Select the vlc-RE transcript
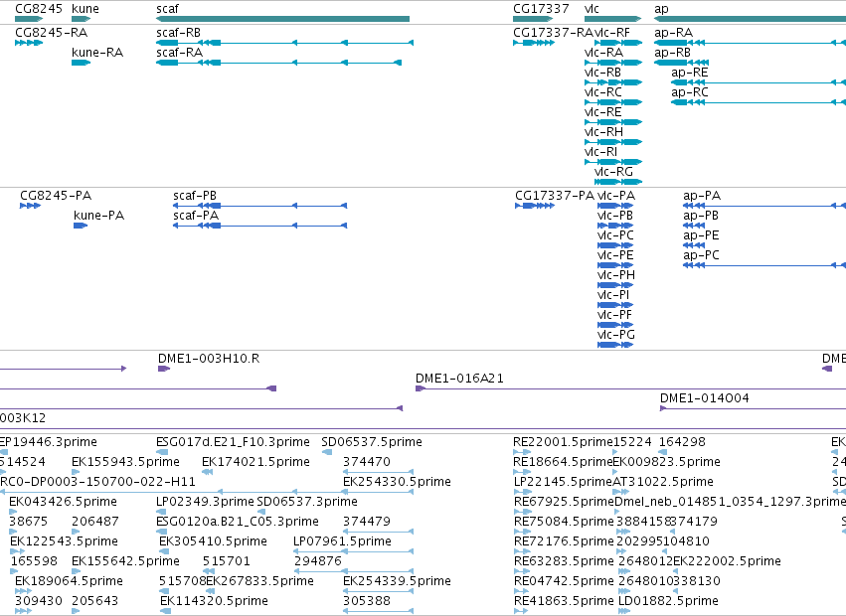This screenshot has width=846, height=616. pos(613,122)
